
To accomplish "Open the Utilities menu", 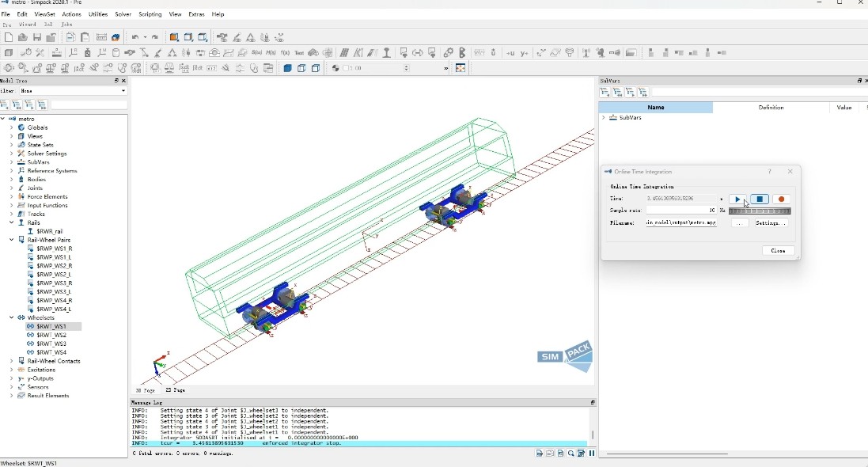I will pyautogui.click(x=98, y=14).
